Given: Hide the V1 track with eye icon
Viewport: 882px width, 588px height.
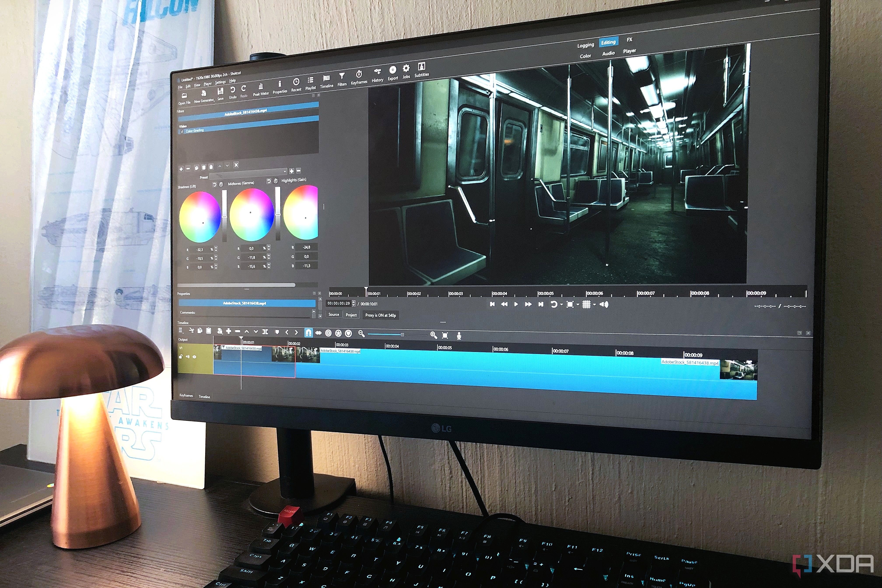Looking at the screenshot, I should click(194, 357).
